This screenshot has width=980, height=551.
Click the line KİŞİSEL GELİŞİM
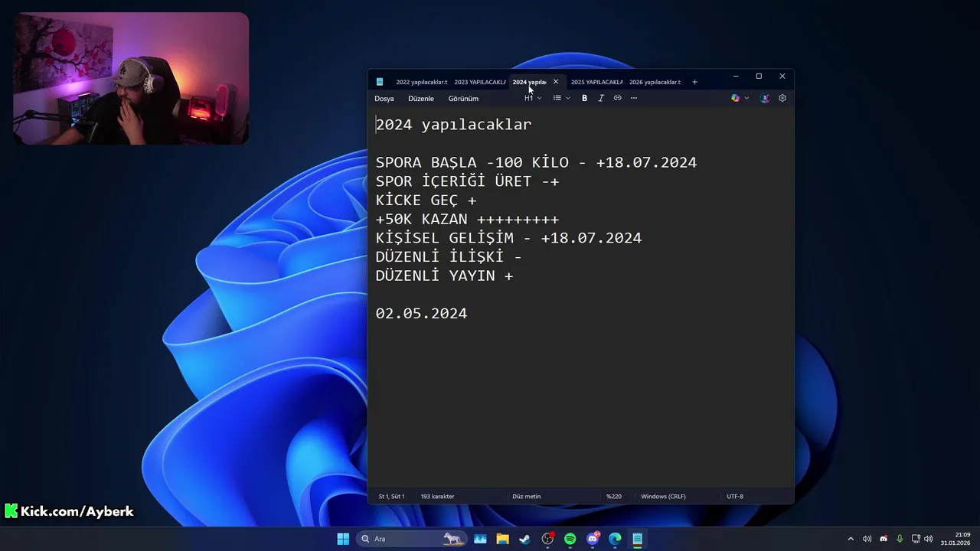(x=508, y=238)
